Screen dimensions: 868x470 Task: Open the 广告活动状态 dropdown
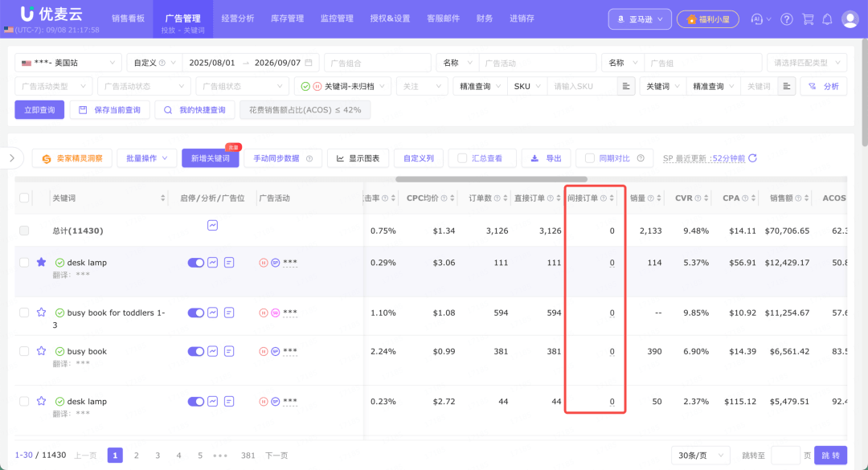point(144,86)
